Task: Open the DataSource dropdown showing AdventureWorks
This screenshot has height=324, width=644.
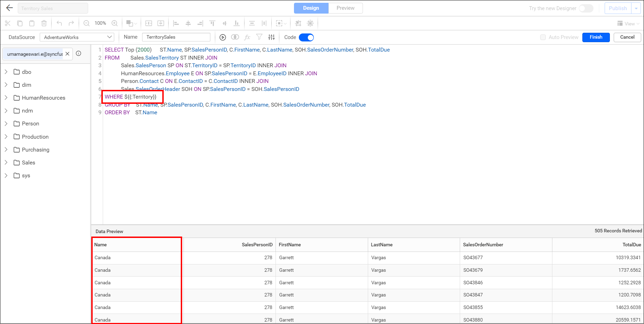Action: [77, 37]
